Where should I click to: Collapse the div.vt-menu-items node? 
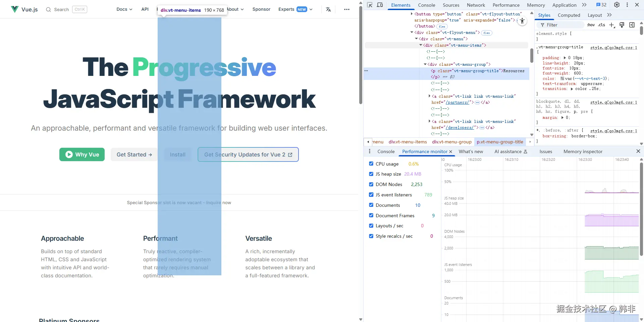click(421, 45)
